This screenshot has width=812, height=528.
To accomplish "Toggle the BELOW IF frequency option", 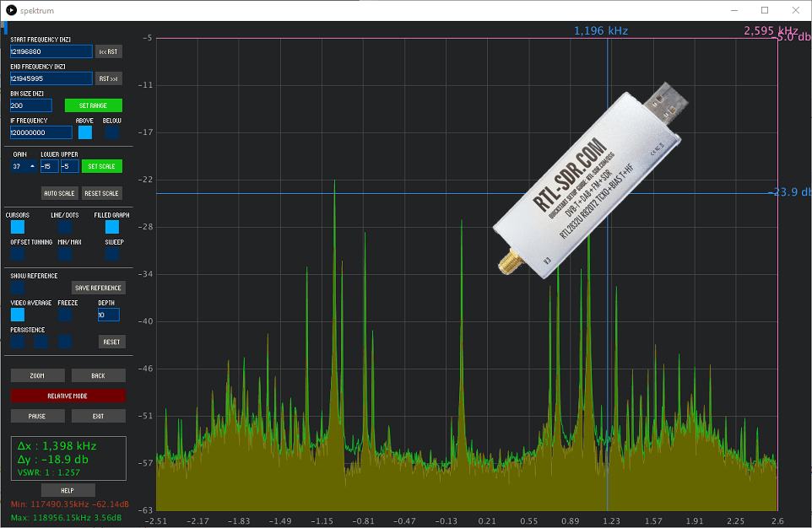I will click(112, 132).
